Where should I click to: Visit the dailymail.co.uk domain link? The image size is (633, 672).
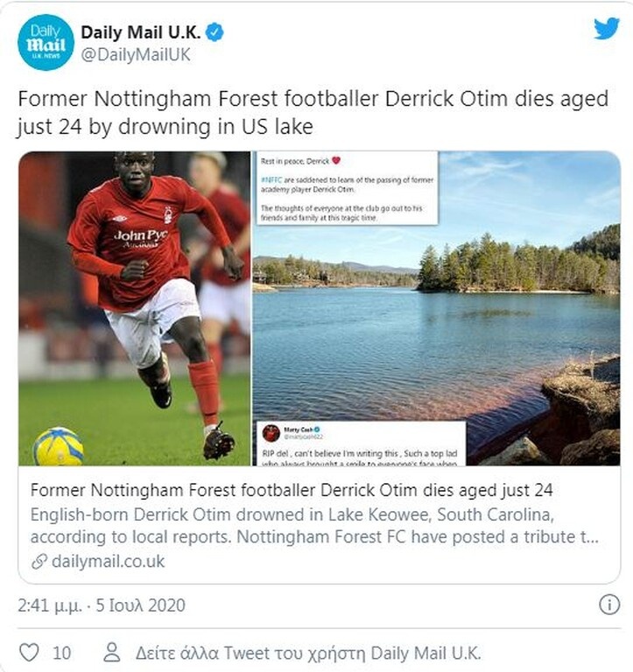pos(109,562)
